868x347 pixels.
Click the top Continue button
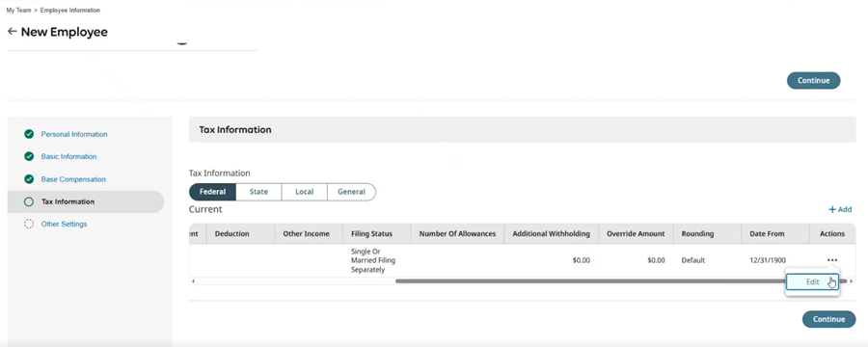813,80
